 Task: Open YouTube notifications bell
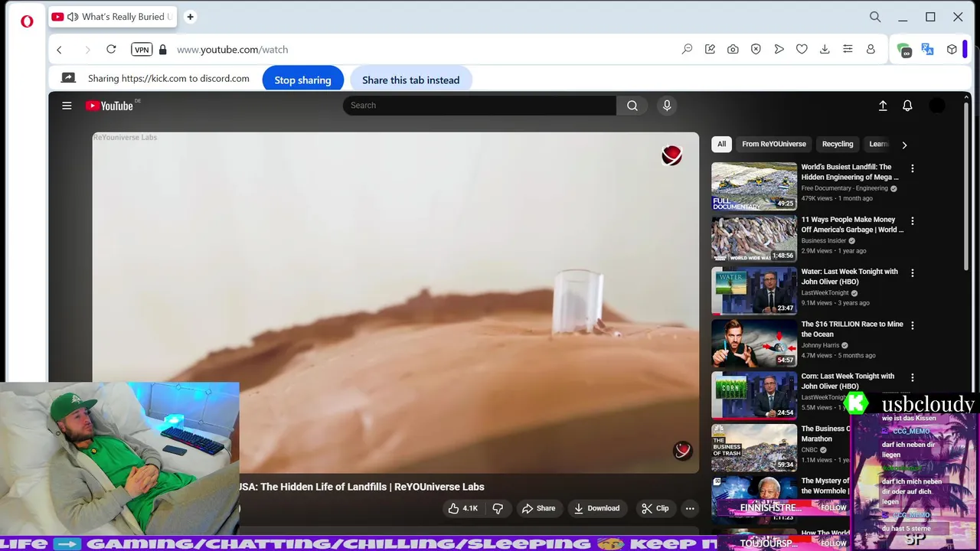tap(907, 106)
